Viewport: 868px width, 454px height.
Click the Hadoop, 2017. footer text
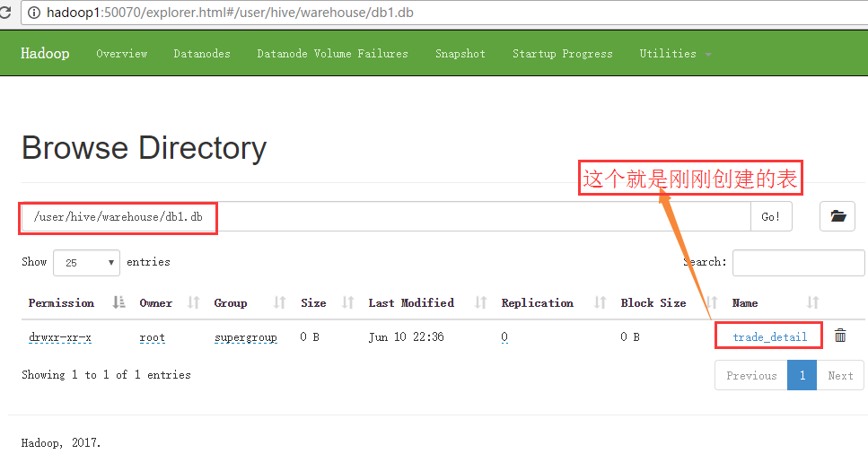pyautogui.click(x=61, y=442)
